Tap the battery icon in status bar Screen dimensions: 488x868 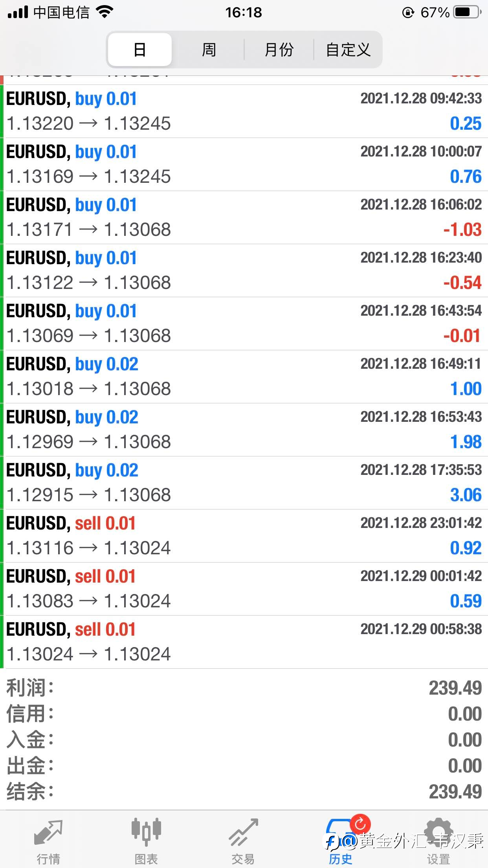click(x=467, y=13)
